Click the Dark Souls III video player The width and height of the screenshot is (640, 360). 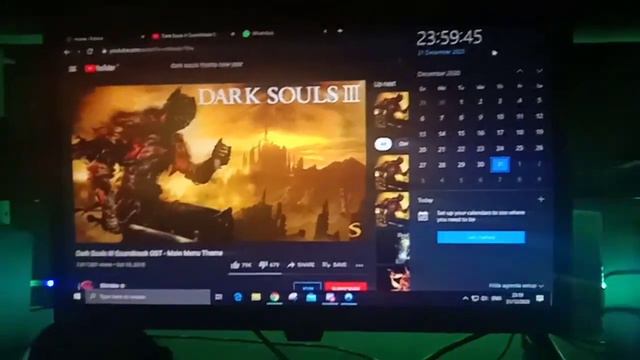tap(219, 162)
